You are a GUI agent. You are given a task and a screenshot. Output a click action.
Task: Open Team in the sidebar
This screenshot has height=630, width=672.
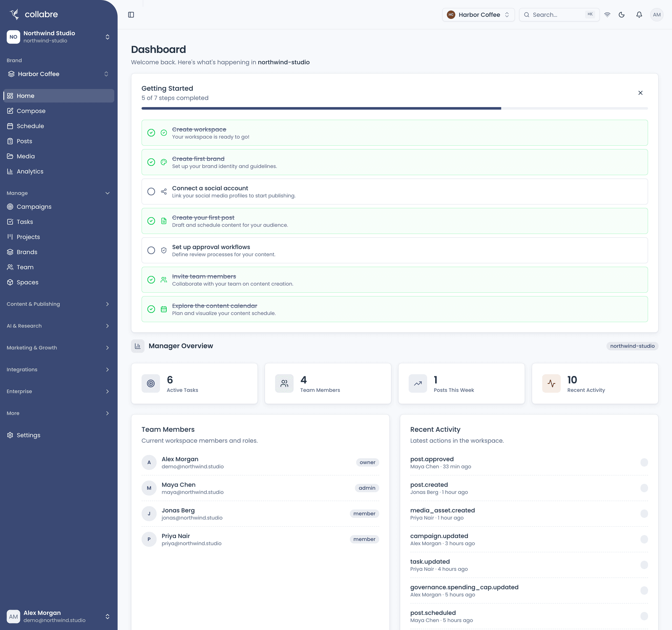59,267
